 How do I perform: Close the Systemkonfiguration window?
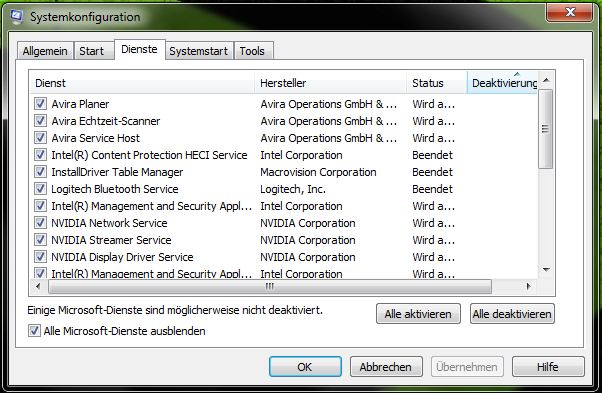(569, 12)
